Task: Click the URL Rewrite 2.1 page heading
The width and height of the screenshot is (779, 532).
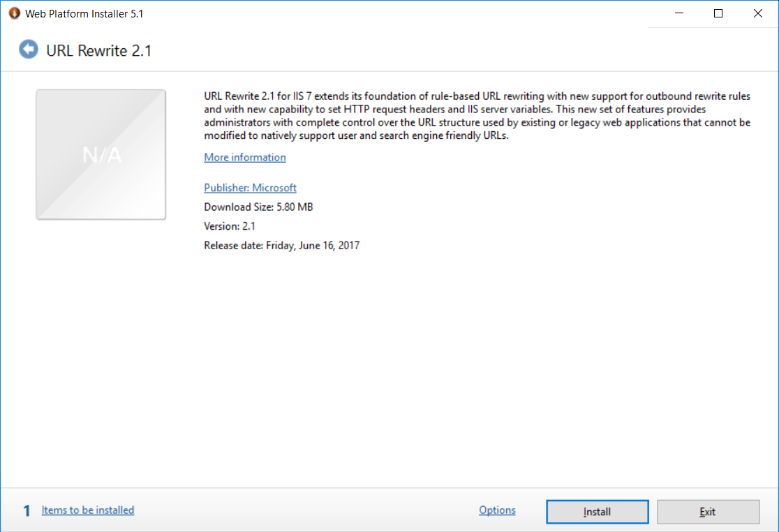Action: click(x=98, y=50)
